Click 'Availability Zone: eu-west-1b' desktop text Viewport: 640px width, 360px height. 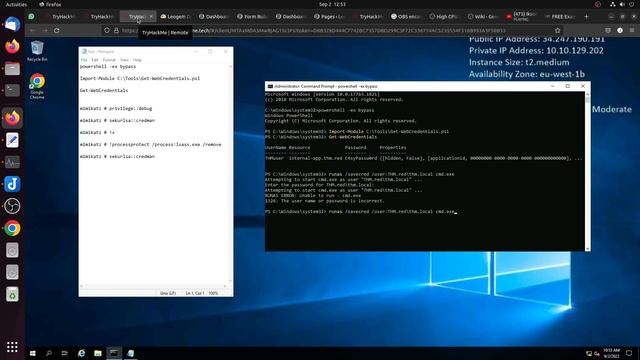527,74
